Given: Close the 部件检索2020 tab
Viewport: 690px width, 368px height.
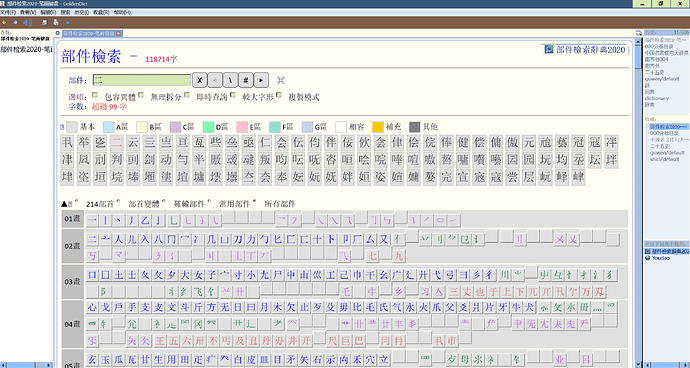Looking at the screenshot, I should tap(118, 33).
